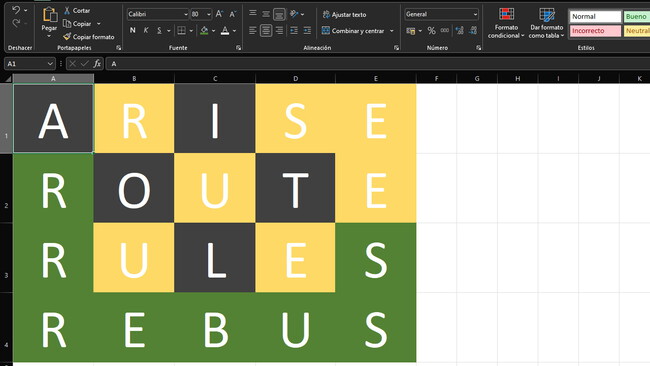
Task: Click the confirm entry checkmark in the formula bar
Action: pyautogui.click(x=85, y=63)
